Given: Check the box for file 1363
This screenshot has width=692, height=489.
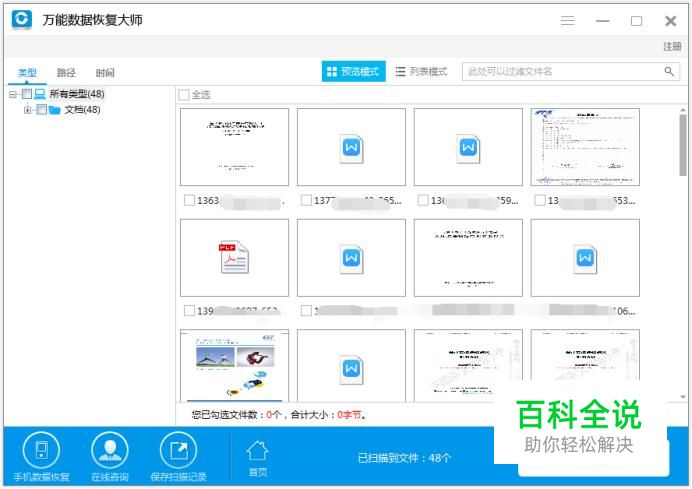Looking at the screenshot, I should (x=189, y=200).
